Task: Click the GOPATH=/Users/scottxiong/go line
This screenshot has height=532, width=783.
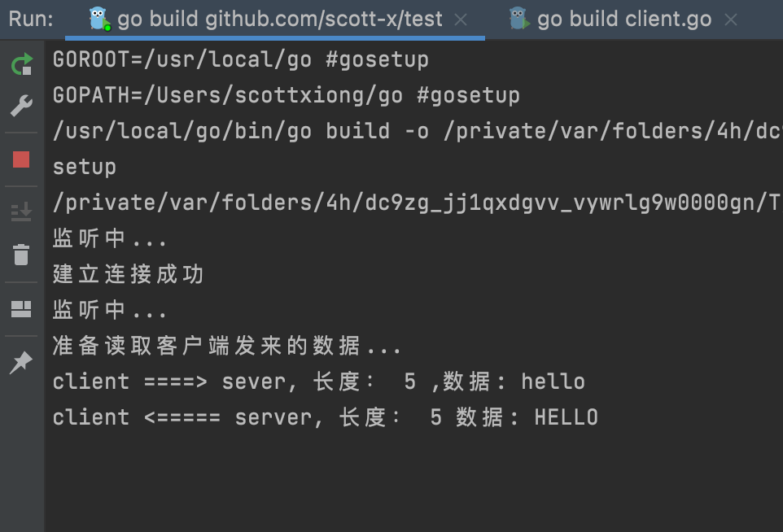Action: 287,95
